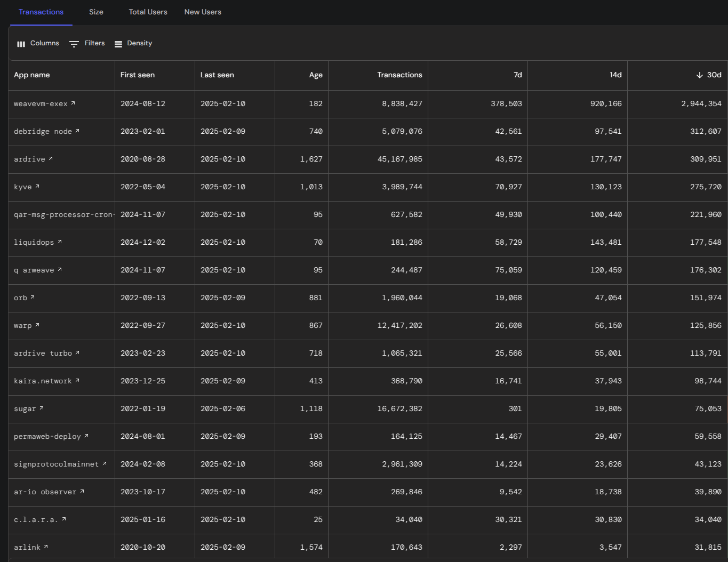Select last seen 2025-02-06 in sugar row
Screen dimensions: 728x562
223,408
